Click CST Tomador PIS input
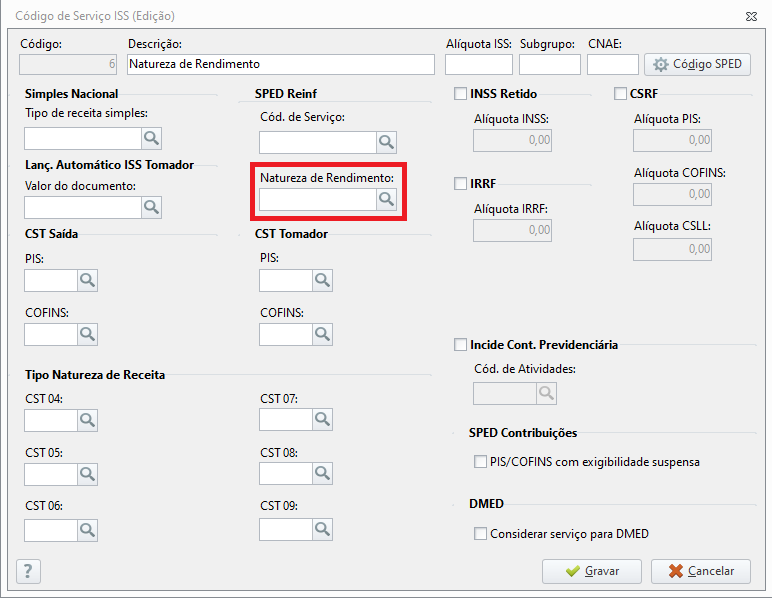The width and height of the screenshot is (772, 598). 286,280
